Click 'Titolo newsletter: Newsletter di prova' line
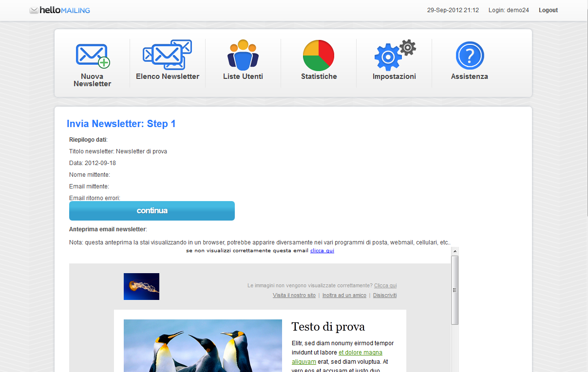 point(118,151)
